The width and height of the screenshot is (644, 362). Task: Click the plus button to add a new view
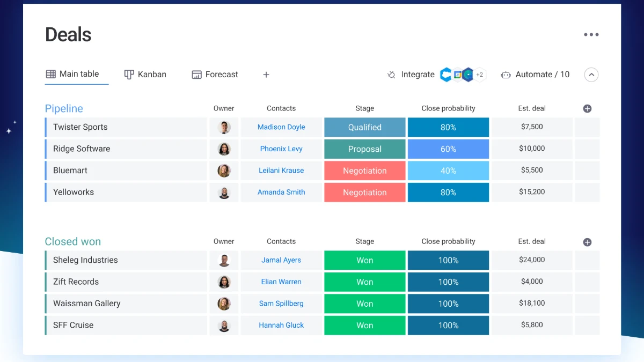(x=266, y=74)
